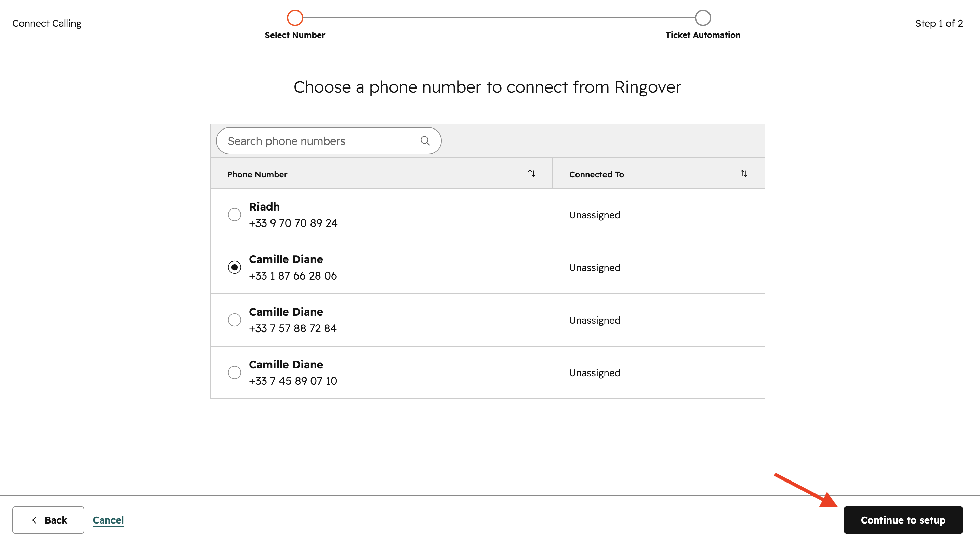Click the Select Number step circle
The width and height of the screenshot is (980, 542).
(295, 17)
